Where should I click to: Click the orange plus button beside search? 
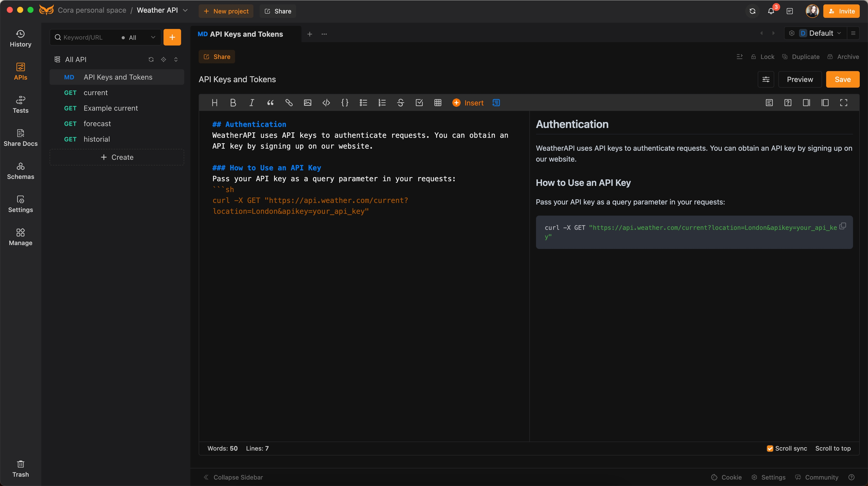172,37
